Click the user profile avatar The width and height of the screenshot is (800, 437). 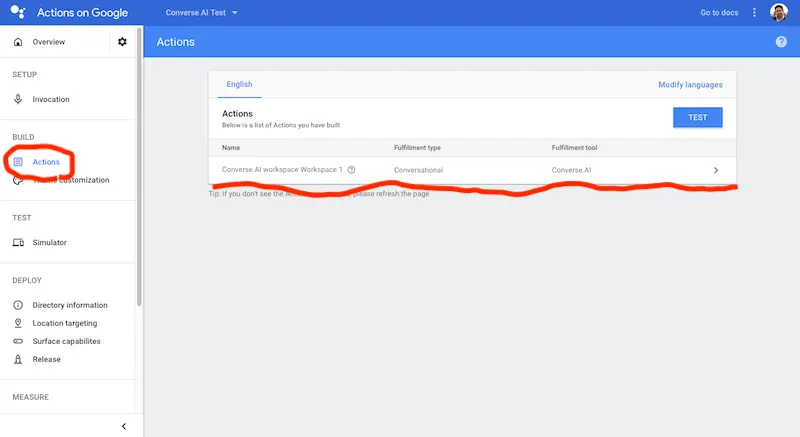779,13
